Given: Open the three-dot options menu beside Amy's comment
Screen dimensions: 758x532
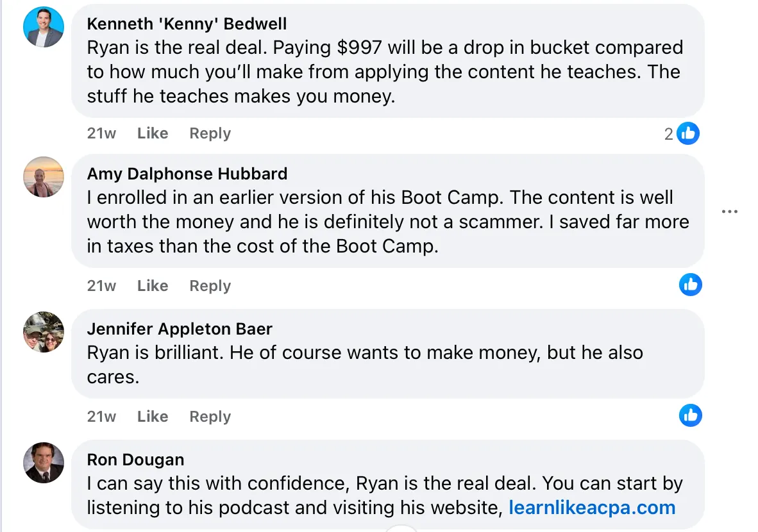Looking at the screenshot, I should [x=730, y=212].
